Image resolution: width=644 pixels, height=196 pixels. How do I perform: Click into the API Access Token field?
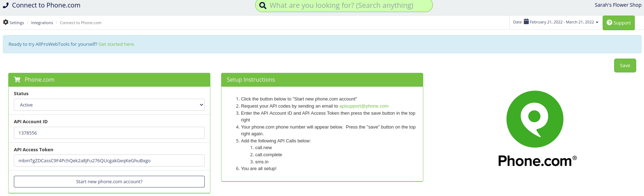109,160
